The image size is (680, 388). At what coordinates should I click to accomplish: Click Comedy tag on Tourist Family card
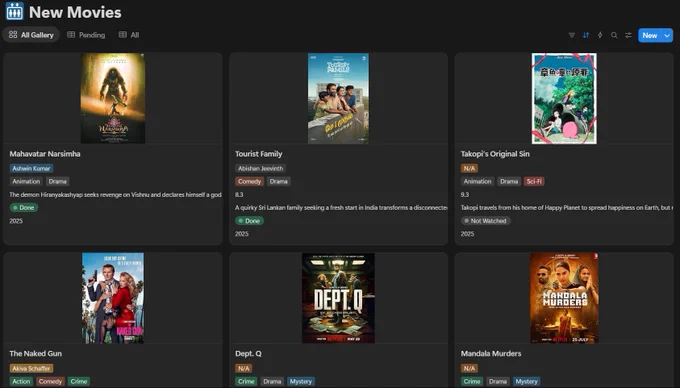[x=249, y=181]
